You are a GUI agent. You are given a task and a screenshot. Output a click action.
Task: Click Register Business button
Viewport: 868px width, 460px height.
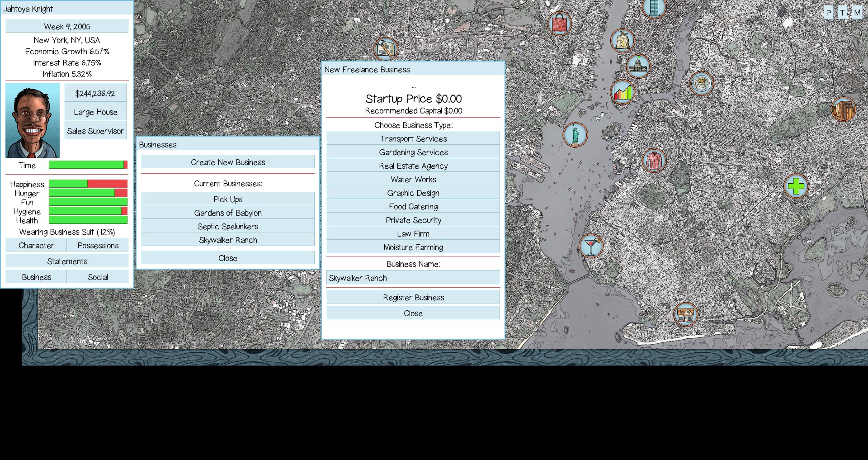[413, 297]
